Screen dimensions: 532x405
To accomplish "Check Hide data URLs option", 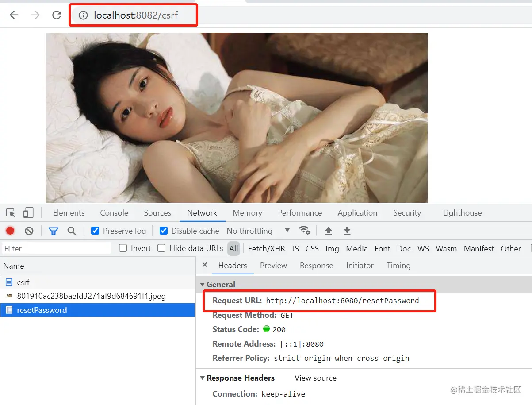I will pos(161,248).
